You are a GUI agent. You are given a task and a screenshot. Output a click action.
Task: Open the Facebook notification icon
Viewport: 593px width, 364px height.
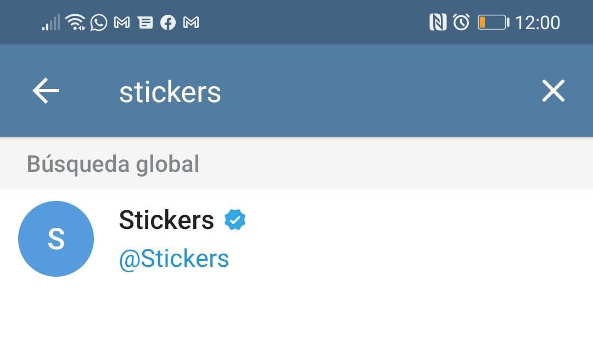tap(168, 23)
